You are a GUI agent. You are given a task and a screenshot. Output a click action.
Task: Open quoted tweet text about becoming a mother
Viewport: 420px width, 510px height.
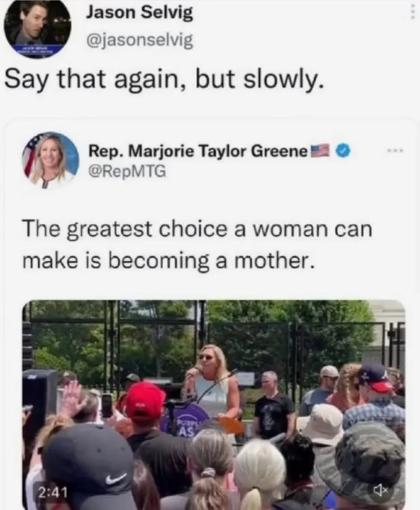tap(197, 244)
